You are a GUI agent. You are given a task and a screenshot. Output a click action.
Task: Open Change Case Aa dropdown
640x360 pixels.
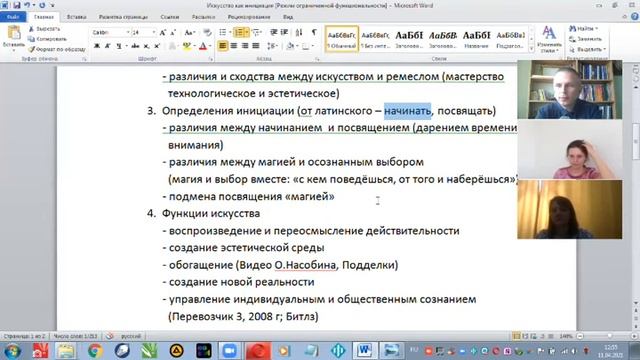(x=189, y=32)
